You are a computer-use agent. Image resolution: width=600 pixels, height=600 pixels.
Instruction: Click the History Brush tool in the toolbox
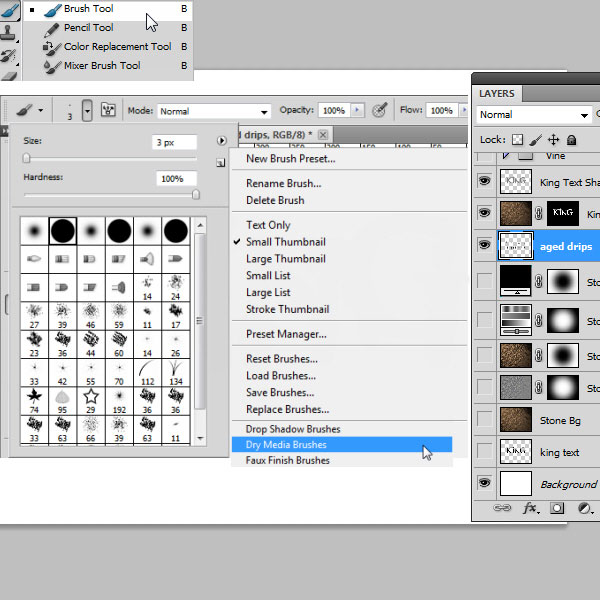(x=8, y=56)
